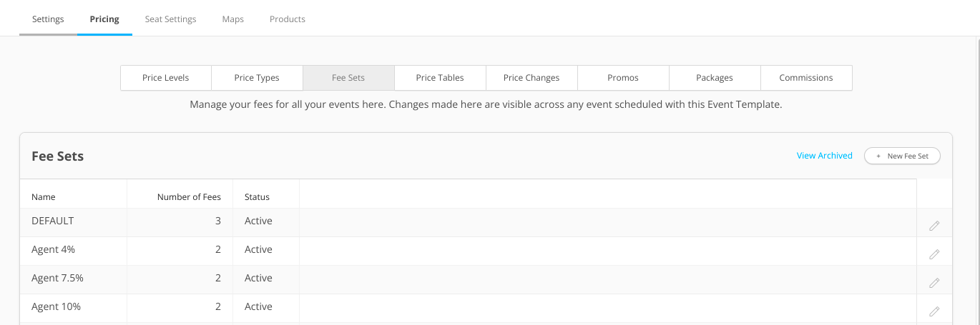Go to Seat Settings tab
The height and width of the screenshot is (325, 980).
tap(170, 19)
